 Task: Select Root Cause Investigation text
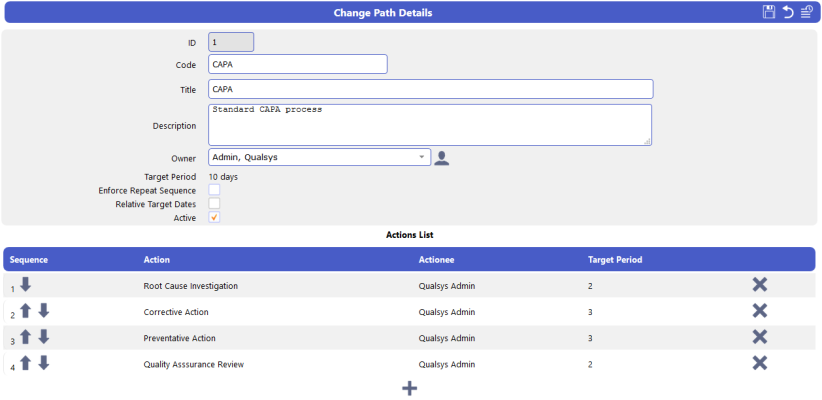(x=191, y=286)
